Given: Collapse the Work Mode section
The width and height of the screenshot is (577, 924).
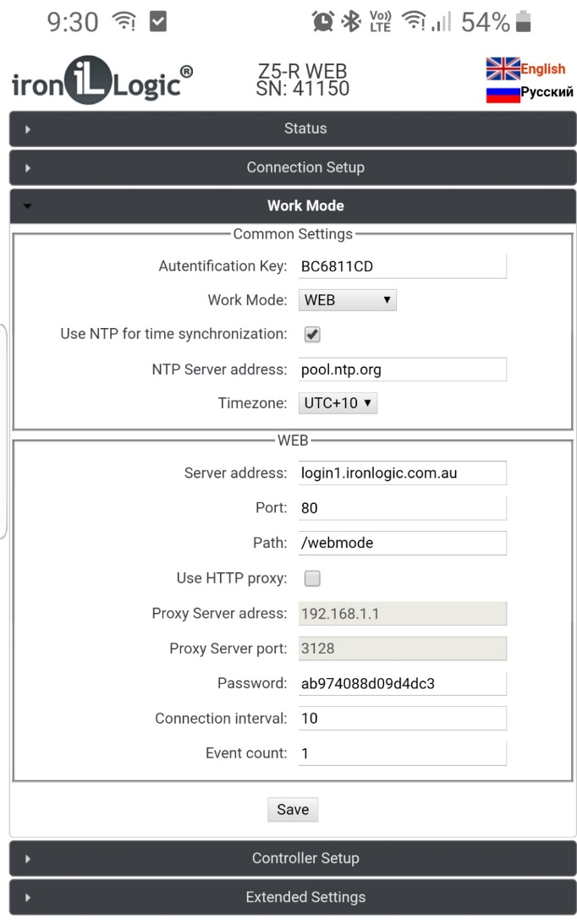Looking at the screenshot, I should point(305,205).
